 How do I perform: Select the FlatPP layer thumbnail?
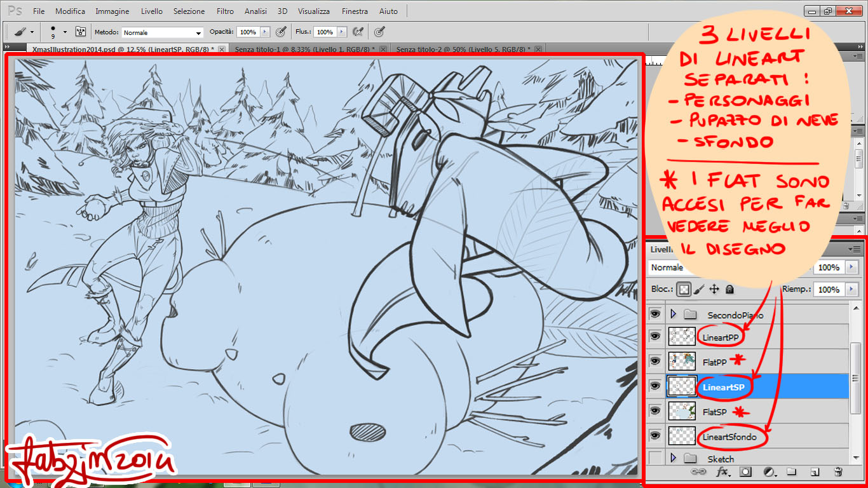point(682,362)
